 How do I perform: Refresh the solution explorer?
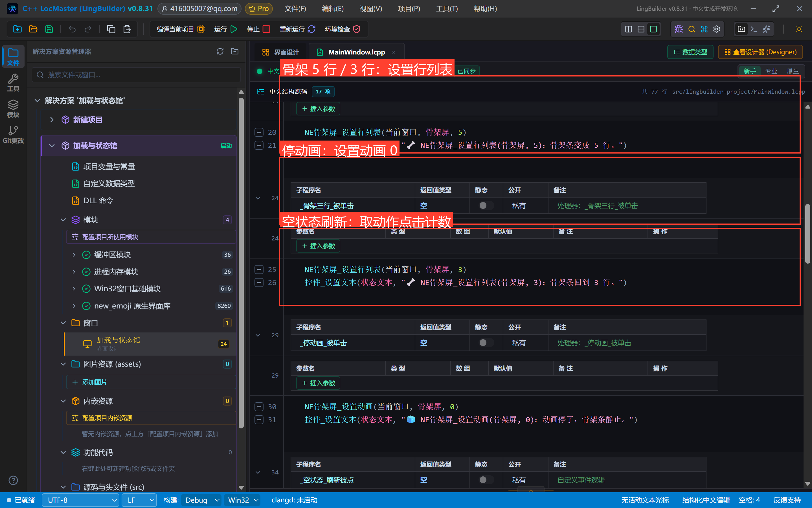[220, 51]
